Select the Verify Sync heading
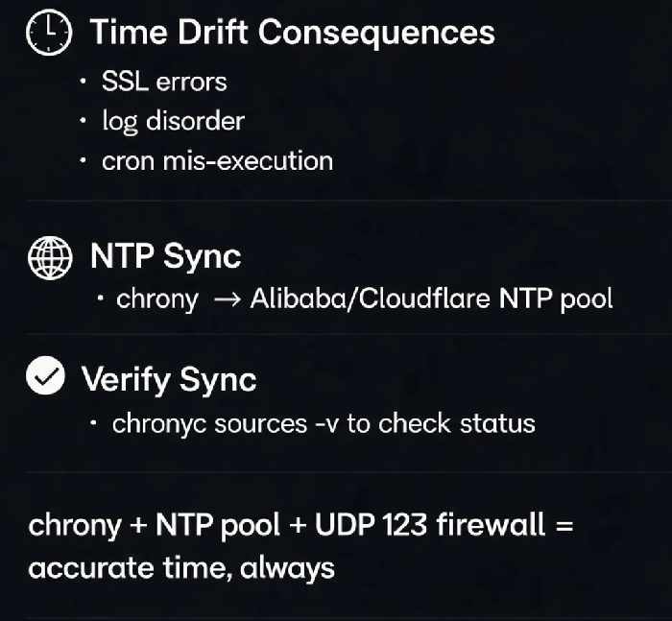 point(169,380)
